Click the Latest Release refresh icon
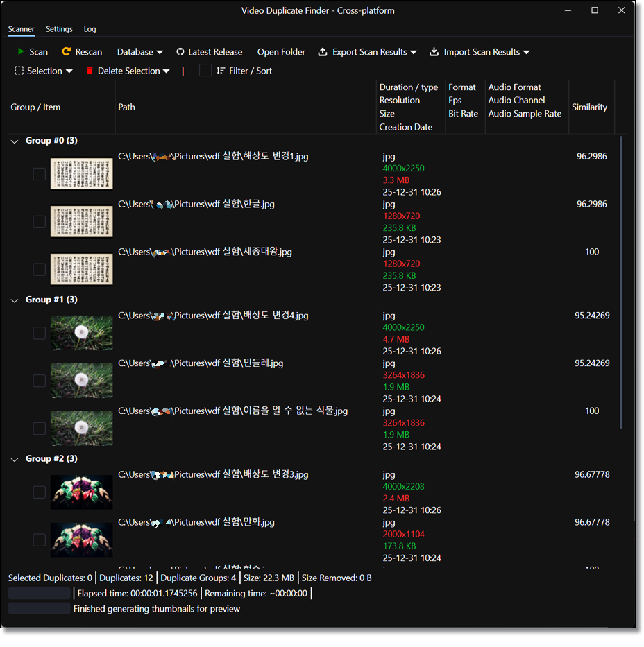 pos(180,51)
